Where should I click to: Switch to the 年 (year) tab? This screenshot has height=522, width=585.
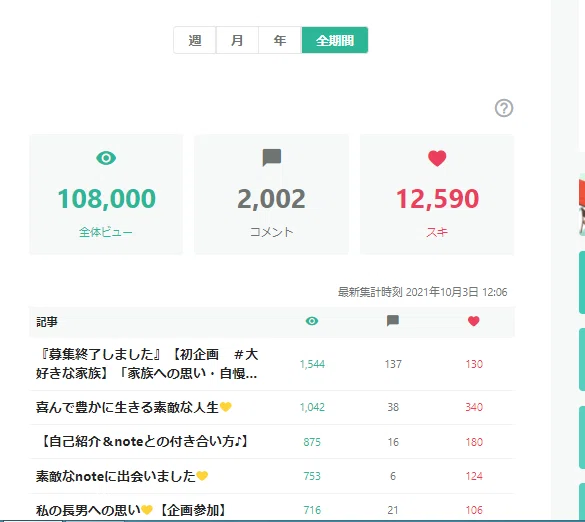(280, 40)
